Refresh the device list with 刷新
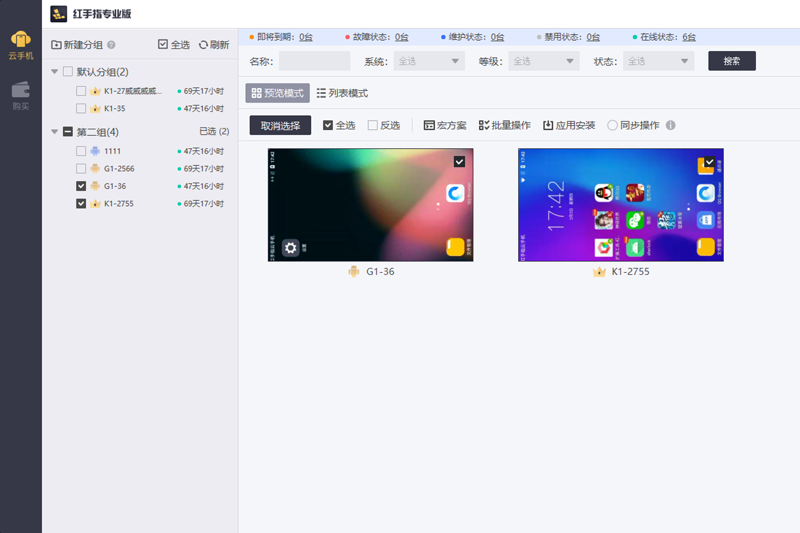 pyautogui.click(x=214, y=45)
